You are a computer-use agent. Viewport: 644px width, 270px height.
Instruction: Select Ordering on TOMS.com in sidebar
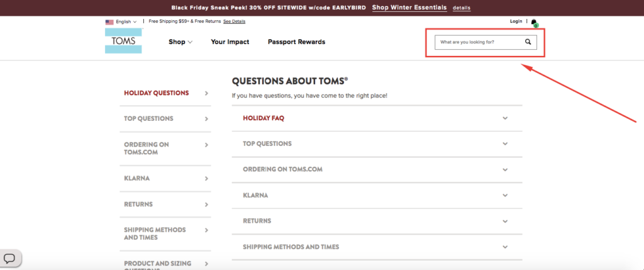165,149
